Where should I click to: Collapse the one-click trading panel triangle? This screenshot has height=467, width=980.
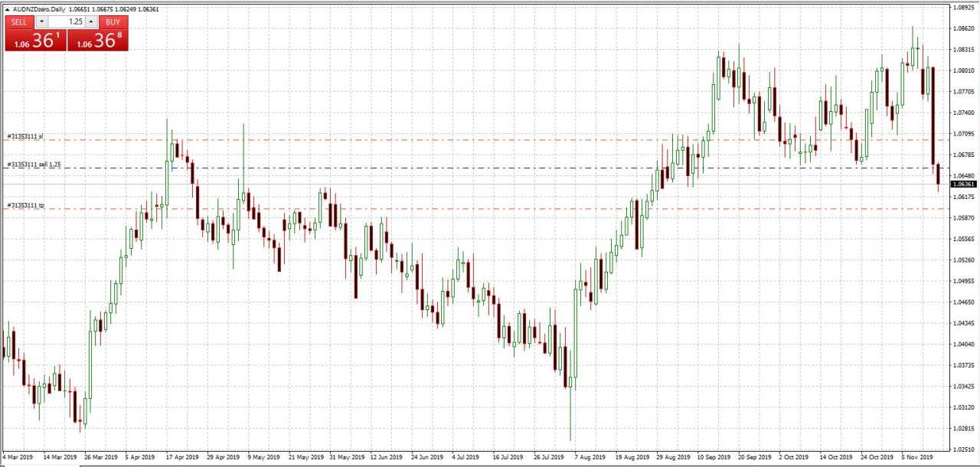coord(8,9)
